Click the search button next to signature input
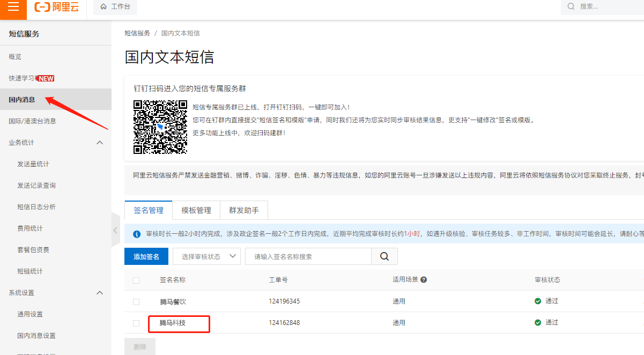Image resolution: width=644 pixels, height=355 pixels. (384, 256)
